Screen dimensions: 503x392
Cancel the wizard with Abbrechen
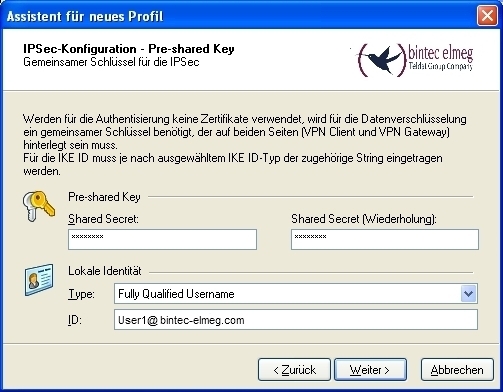pos(457,370)
